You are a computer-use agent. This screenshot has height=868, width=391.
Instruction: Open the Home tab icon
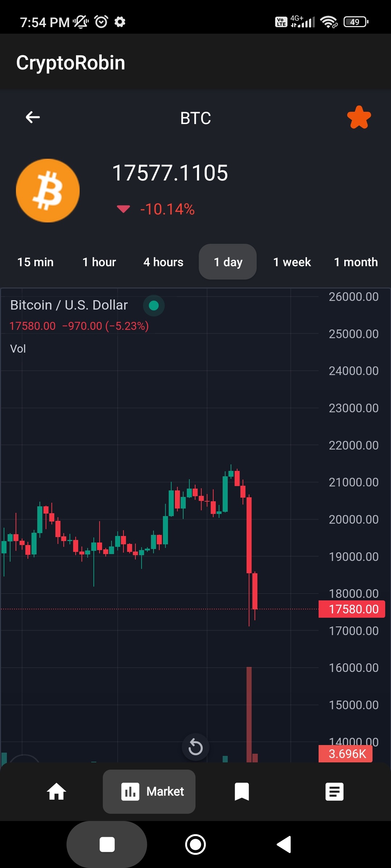click(56, 792)
